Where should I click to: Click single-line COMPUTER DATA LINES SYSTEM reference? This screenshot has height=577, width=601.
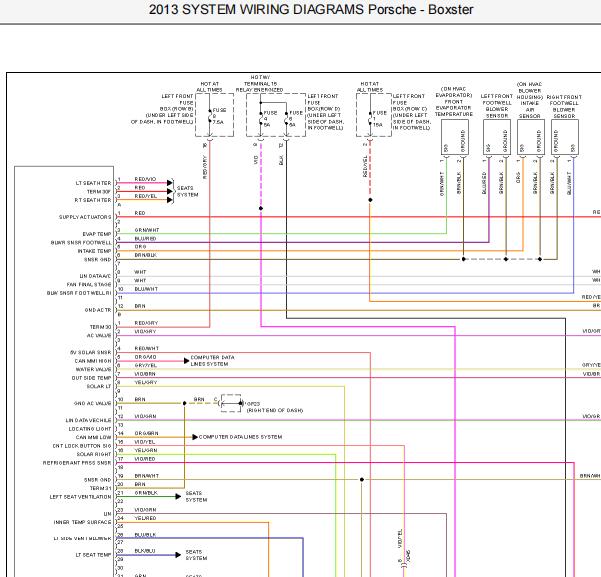pyautogui.click(x=240, y=437)
